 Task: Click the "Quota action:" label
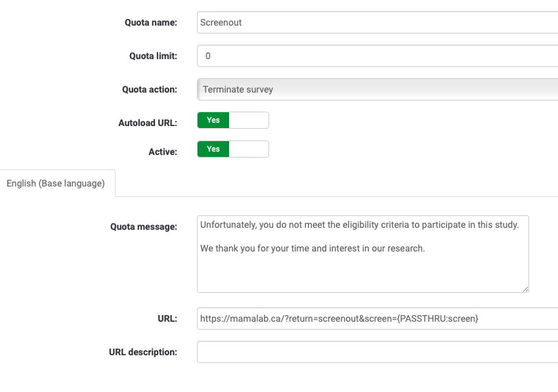click(149, 89)
